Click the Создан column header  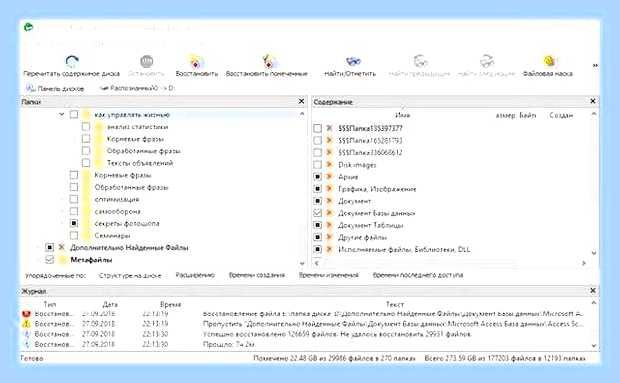click(561, 115)
